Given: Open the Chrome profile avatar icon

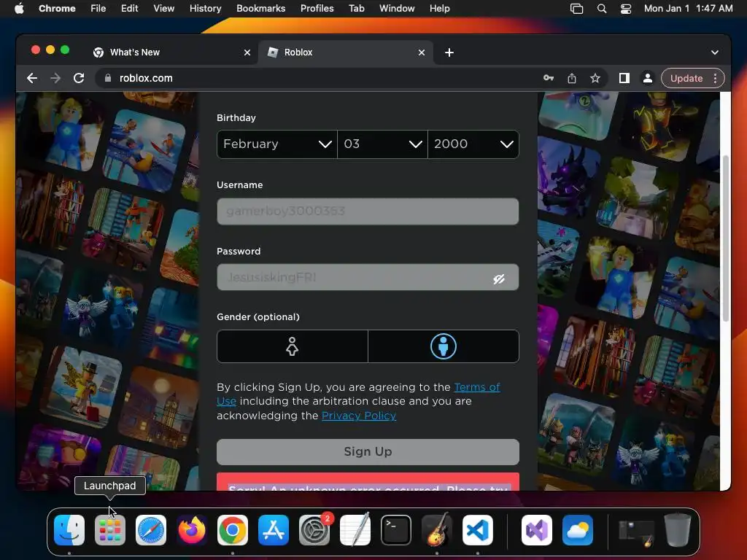Looking at the screenshot, I should click(x=648, y=78).
